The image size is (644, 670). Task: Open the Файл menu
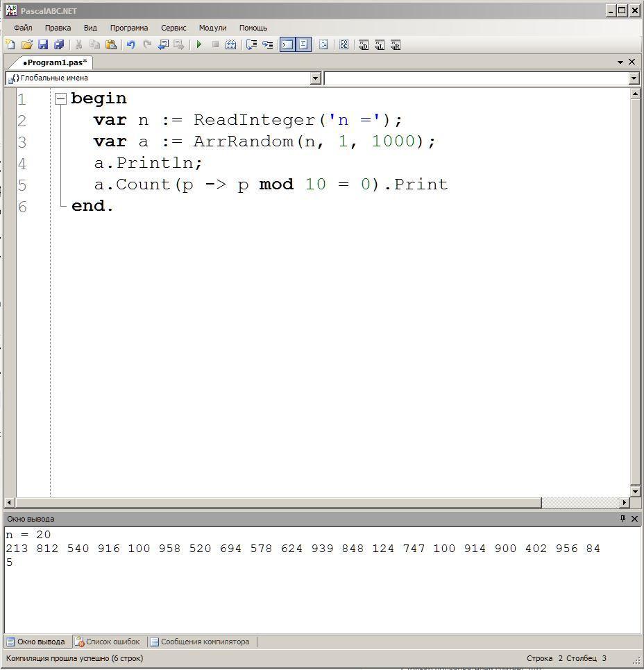23,28
